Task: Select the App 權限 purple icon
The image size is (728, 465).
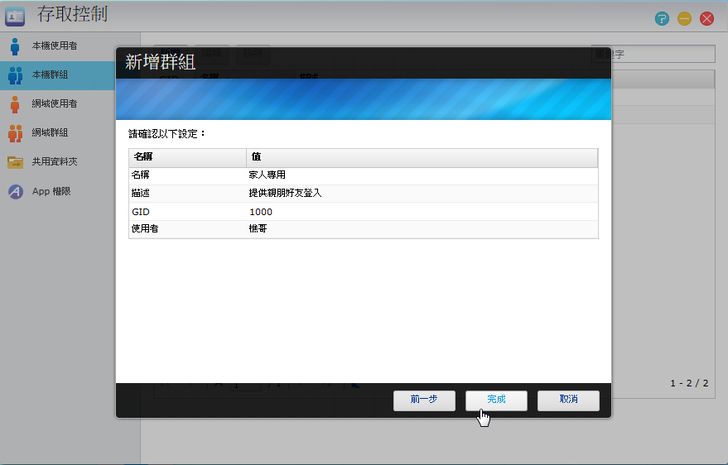Action: [15, 191]
